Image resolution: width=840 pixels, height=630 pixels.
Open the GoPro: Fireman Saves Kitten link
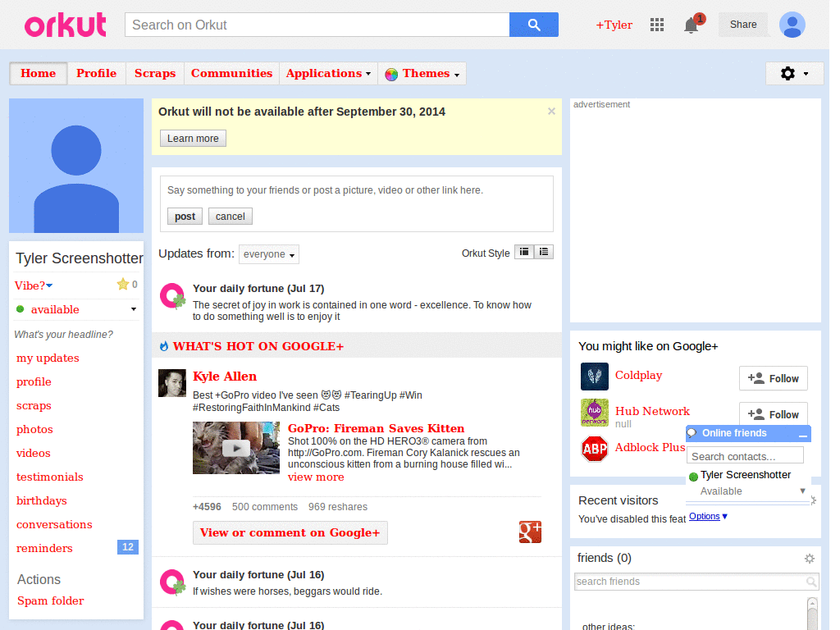point(376,428)
